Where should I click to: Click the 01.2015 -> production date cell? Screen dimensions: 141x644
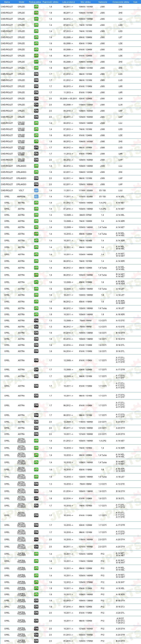pos(68,641)
